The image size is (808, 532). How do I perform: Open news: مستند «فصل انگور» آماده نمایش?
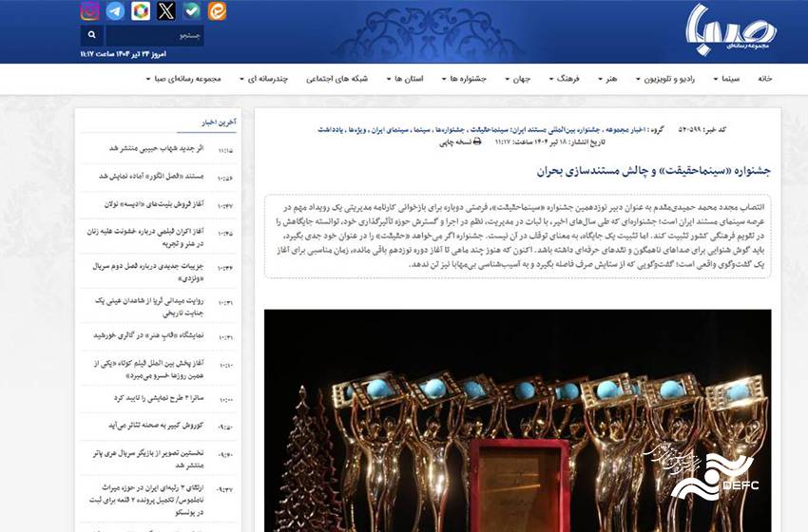coord(151,176)
